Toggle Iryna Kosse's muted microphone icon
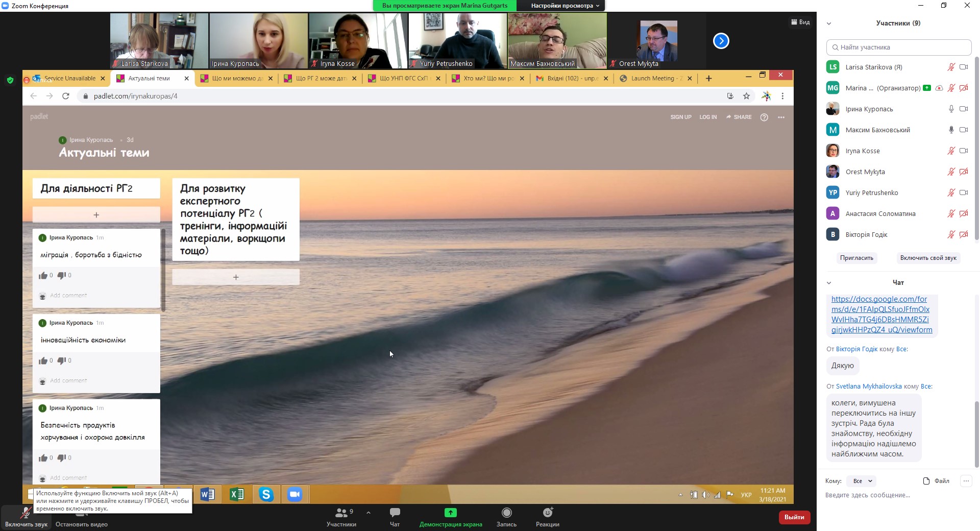 (x=951, y=151)
